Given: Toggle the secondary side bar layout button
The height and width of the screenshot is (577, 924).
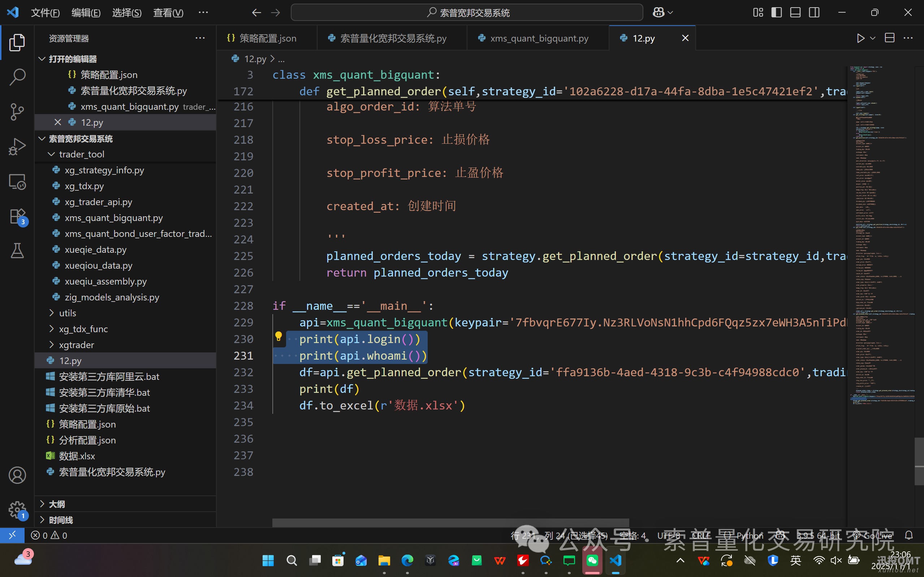Looking at the screenshot, I should click(x=814, y=13).
